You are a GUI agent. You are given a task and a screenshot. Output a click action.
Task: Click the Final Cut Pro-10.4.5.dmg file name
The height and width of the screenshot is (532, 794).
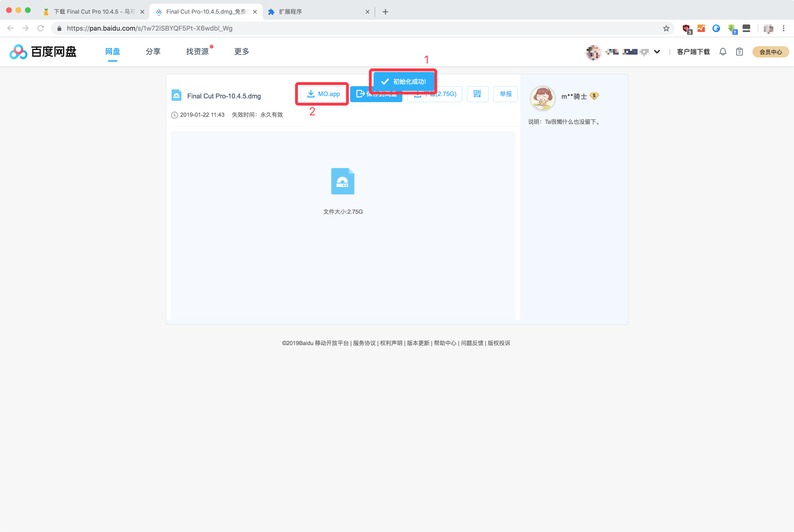(224, 96)
